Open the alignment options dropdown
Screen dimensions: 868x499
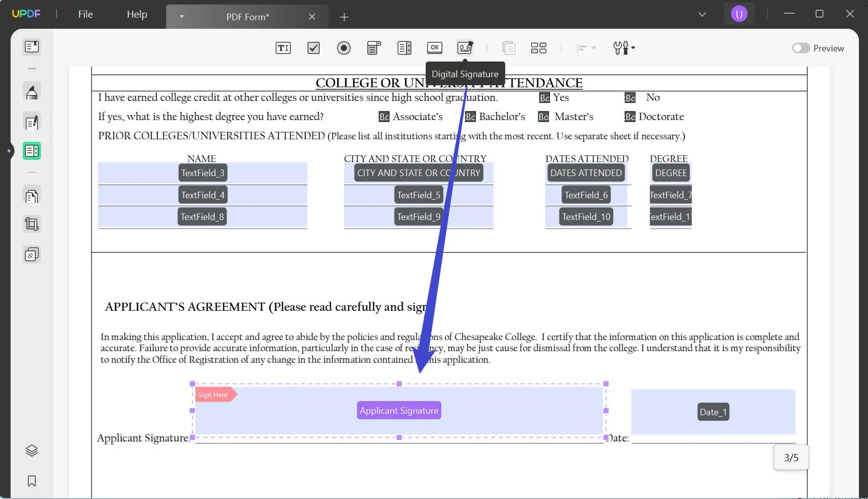pos(586,48)
